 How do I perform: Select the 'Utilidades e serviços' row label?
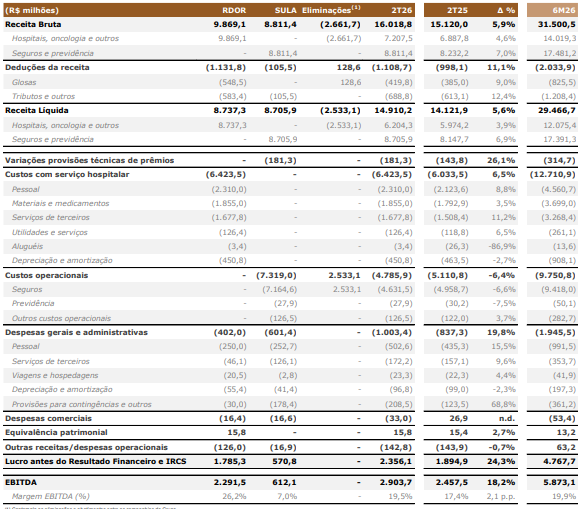[50, 232]
